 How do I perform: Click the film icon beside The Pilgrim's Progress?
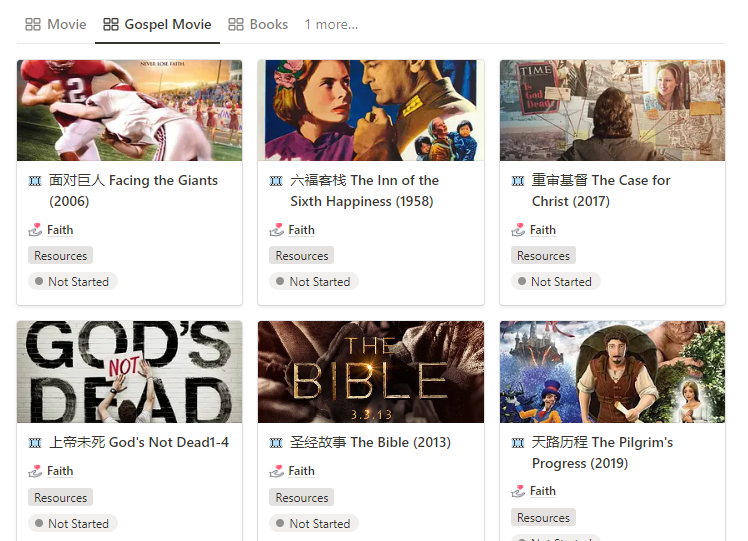(x=518, y=443)
